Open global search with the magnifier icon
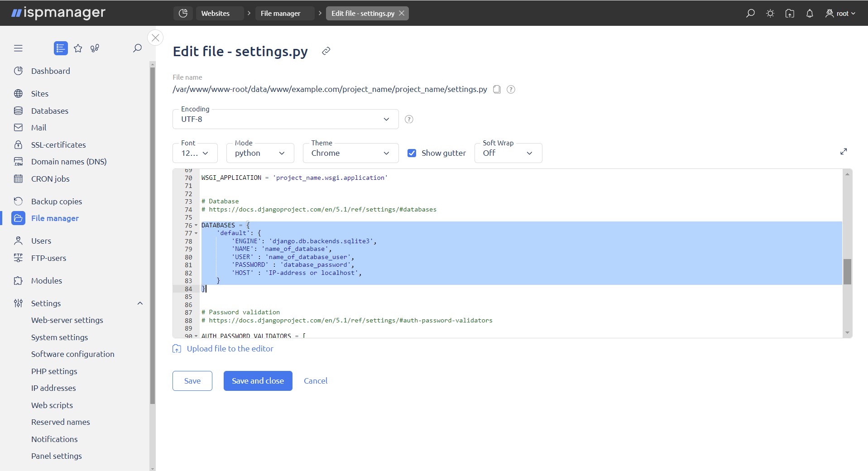The width and height of the screenshot is (868, 471). coord(750,13)
